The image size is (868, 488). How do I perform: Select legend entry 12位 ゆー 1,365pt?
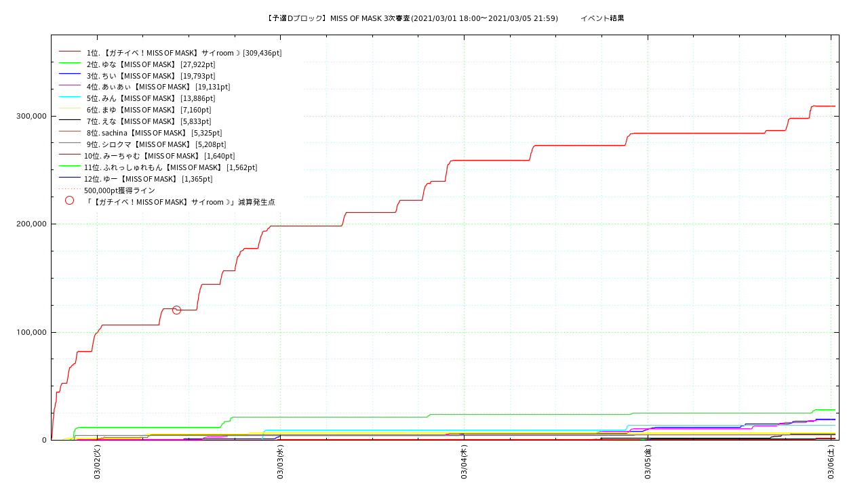coord(148,179)
